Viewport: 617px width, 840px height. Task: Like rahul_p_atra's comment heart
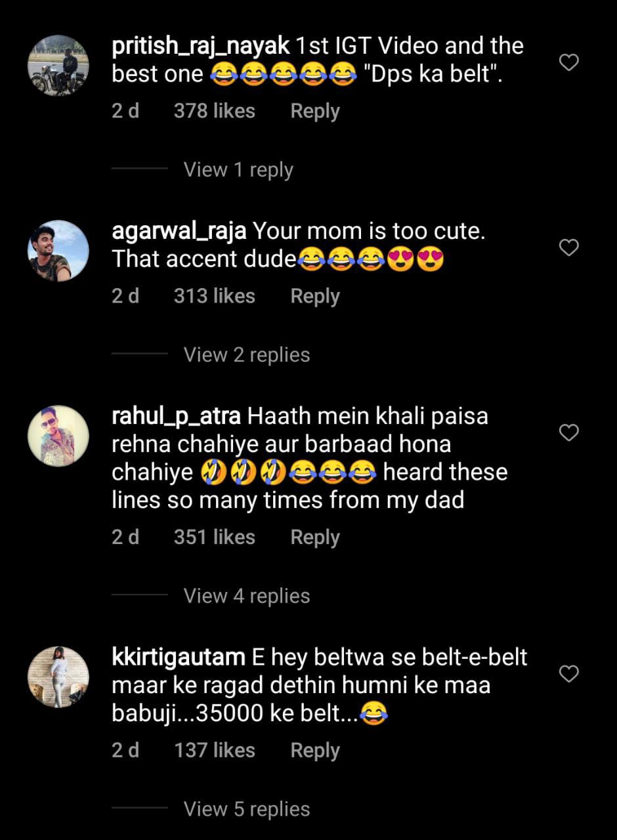point(568,433)
